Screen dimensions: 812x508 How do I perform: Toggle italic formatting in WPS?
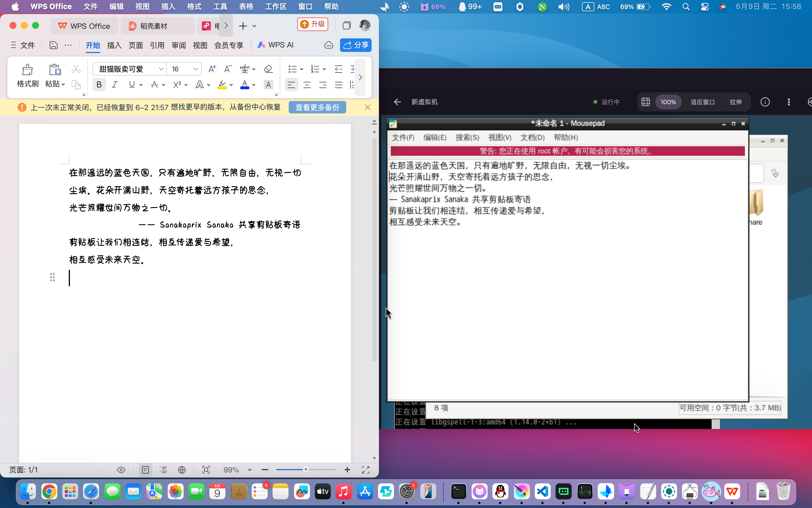point(115,85)
